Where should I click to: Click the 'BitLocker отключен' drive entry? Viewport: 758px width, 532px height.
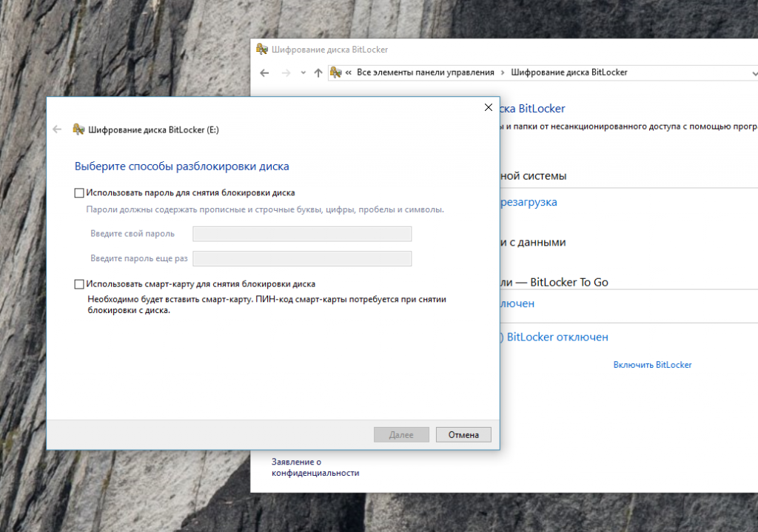pos(554,337)
